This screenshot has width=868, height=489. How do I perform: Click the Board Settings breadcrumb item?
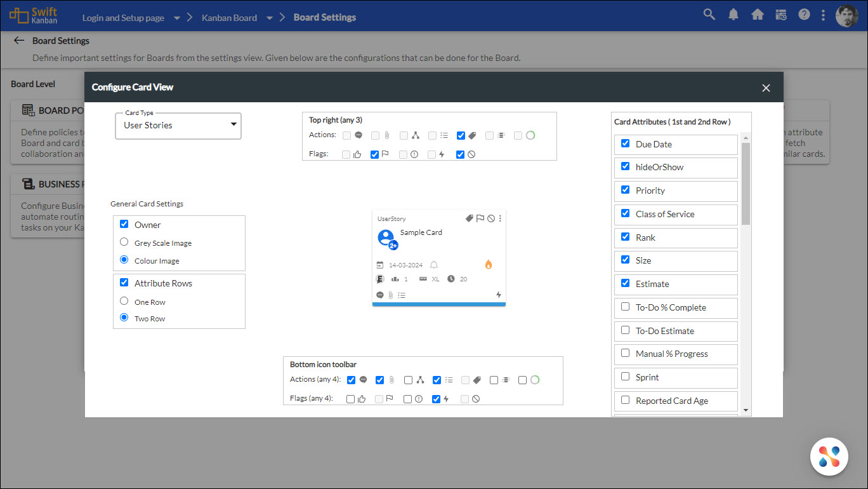click(325, 17)
